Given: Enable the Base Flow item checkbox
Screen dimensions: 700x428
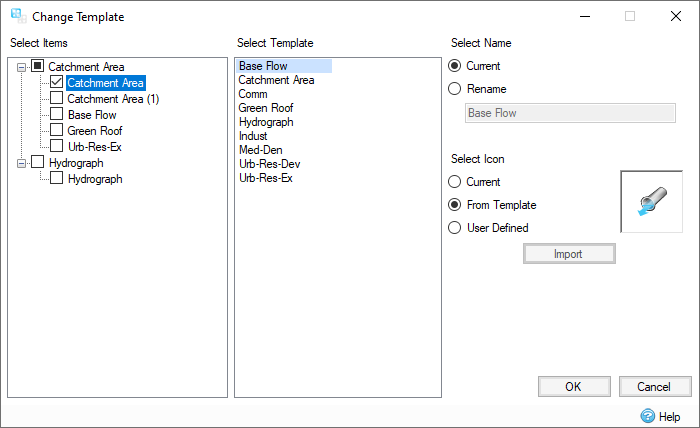Looking at the screenshot, I should pos(56,115).
